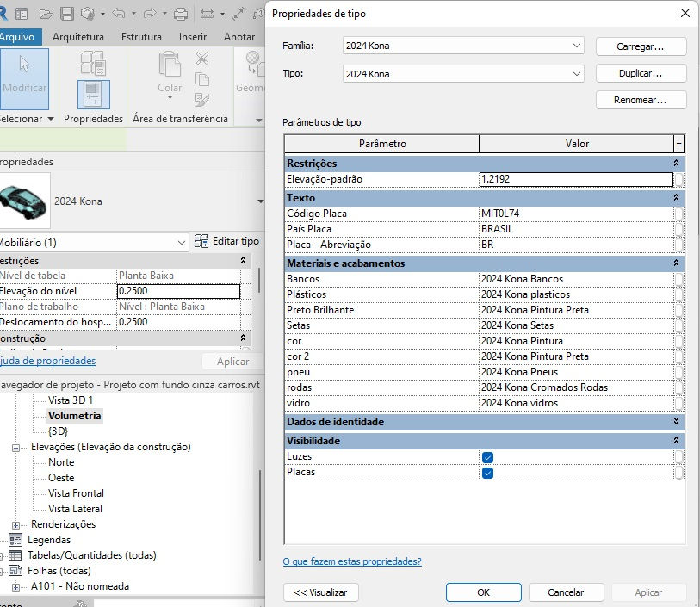Click the associate parameter box on the Elevação-padrão row
The width and height of the screenshot is (700, 607).
click(x=678, y=180)
